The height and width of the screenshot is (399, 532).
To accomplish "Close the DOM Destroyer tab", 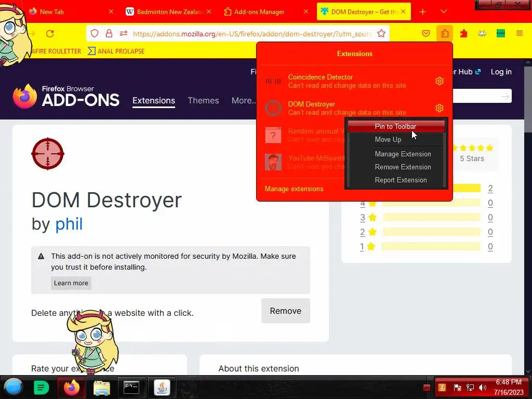I will point(403,12).
